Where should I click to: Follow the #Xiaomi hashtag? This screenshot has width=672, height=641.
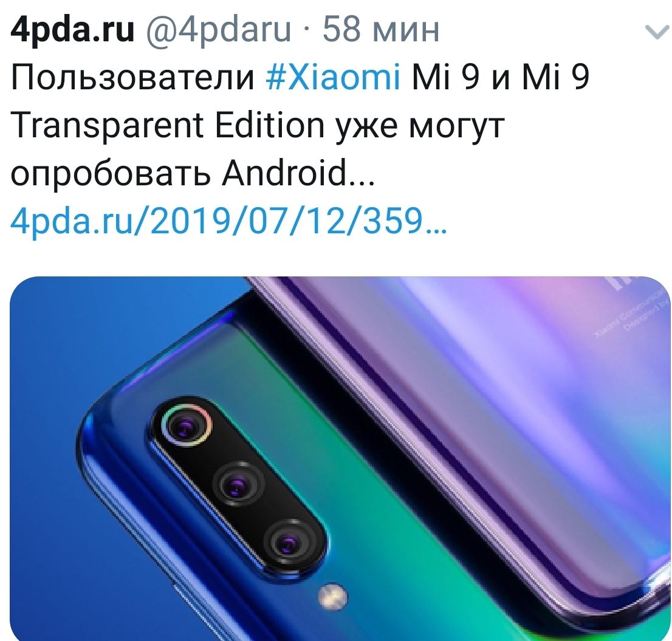click(334, 78)
